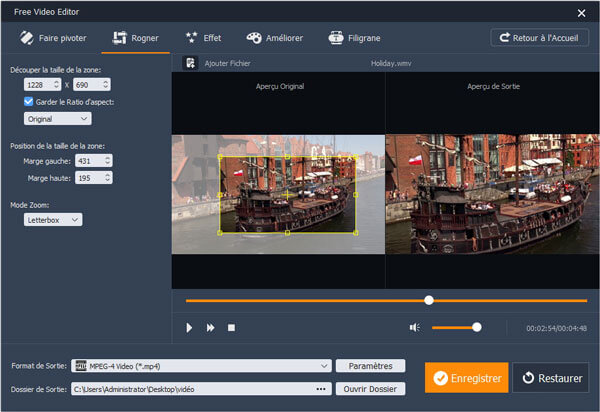Open the Letterbox zoom mode dropdown
The width and height of the screenshot is (600, 412).
click(53, 219)
